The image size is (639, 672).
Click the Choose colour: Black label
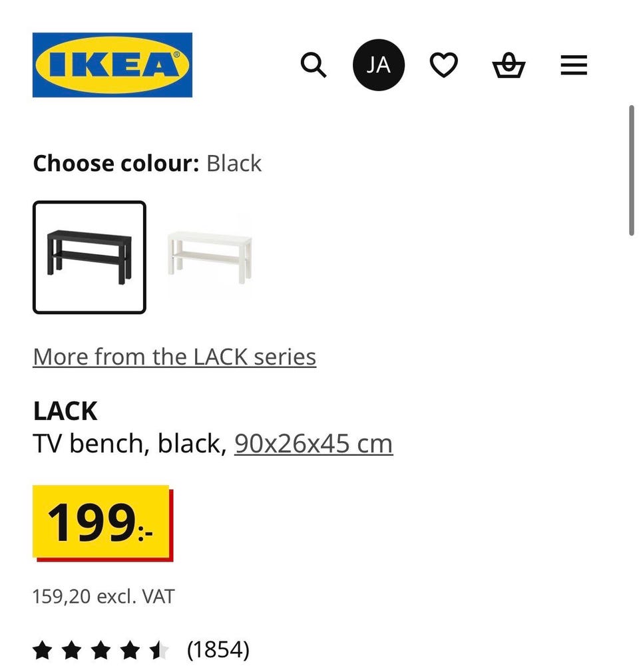[x=147, y=164]
